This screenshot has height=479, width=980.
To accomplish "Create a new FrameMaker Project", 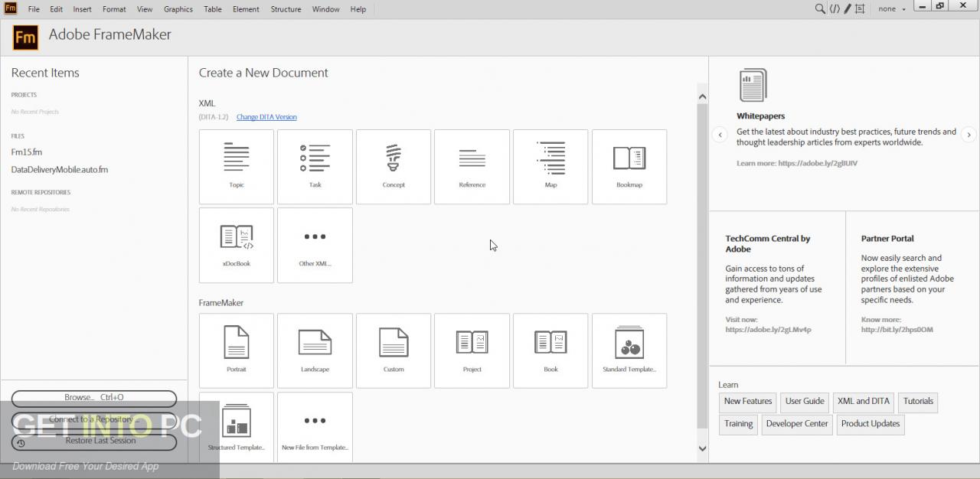I will [472, 350].
